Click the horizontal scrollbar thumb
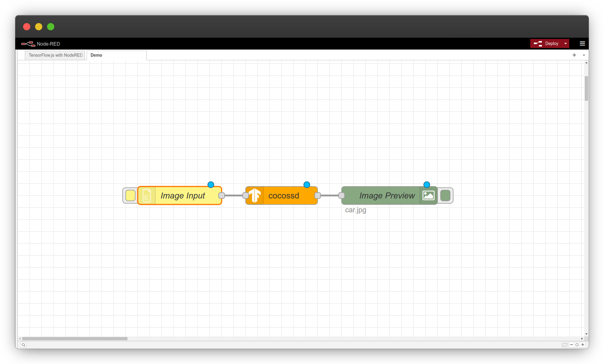 pos(75,339)
